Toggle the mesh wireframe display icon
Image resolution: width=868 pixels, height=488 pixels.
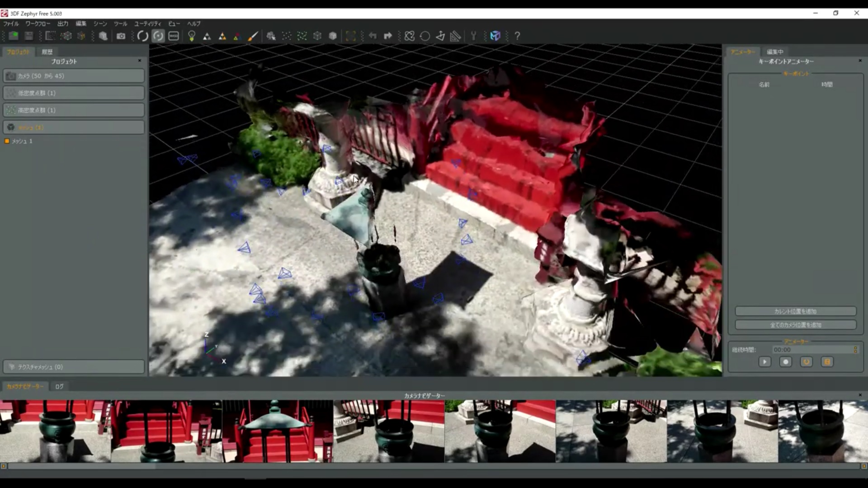pyautogui.click(x=317, y=36)
